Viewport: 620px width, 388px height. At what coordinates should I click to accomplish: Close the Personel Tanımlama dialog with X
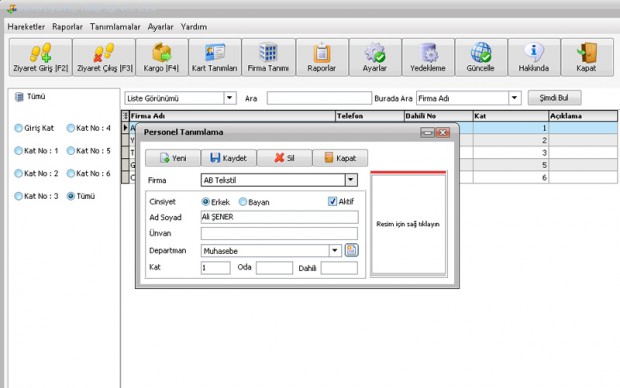click(x=443, y=132)
